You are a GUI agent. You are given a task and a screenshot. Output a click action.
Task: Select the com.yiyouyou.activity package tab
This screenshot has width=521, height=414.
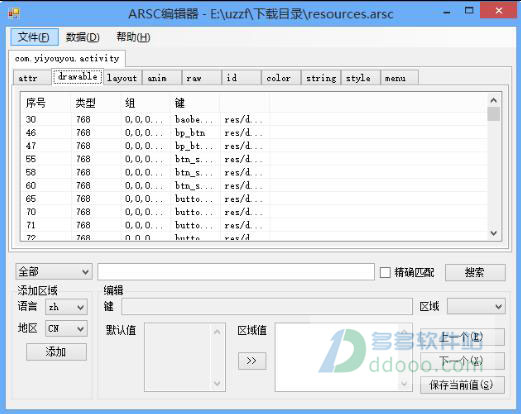tap(67, 59)
